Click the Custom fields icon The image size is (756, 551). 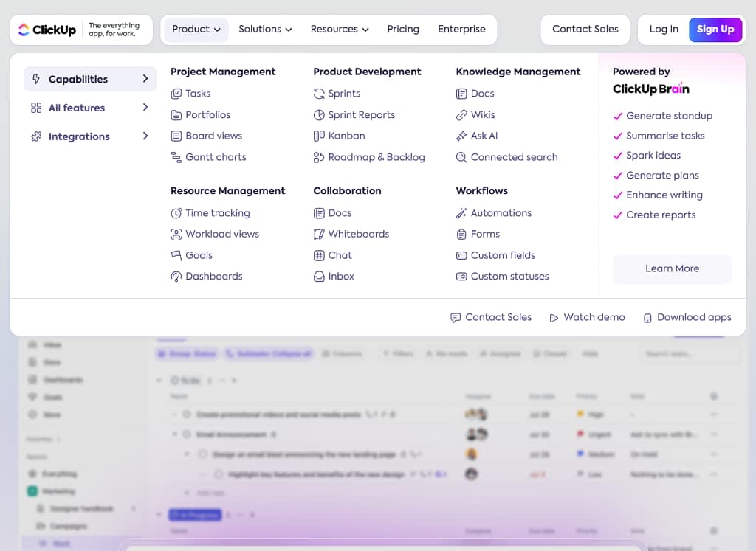[x=461, y=255]
